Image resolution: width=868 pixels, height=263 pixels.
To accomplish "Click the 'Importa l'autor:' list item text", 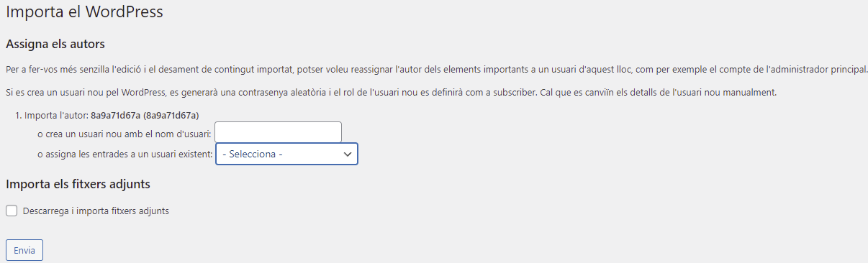I will pyautogui.click(x=56, y=114).
